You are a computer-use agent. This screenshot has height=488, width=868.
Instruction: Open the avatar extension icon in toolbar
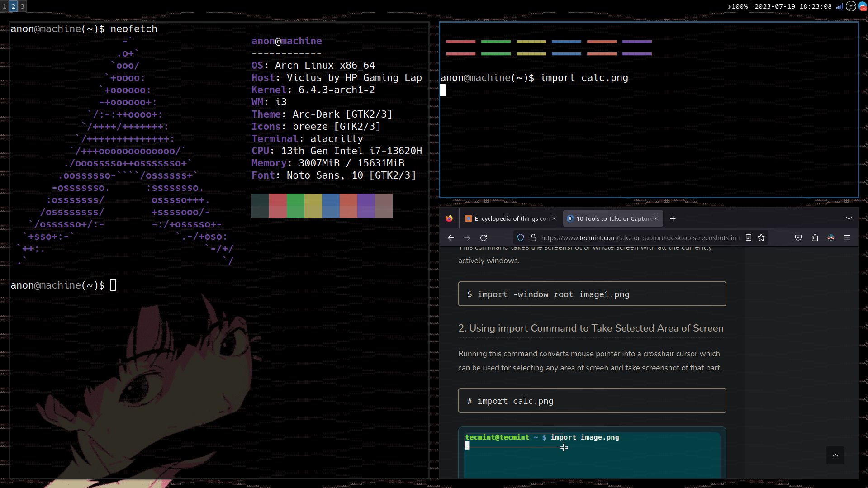(x=831, y=237)
